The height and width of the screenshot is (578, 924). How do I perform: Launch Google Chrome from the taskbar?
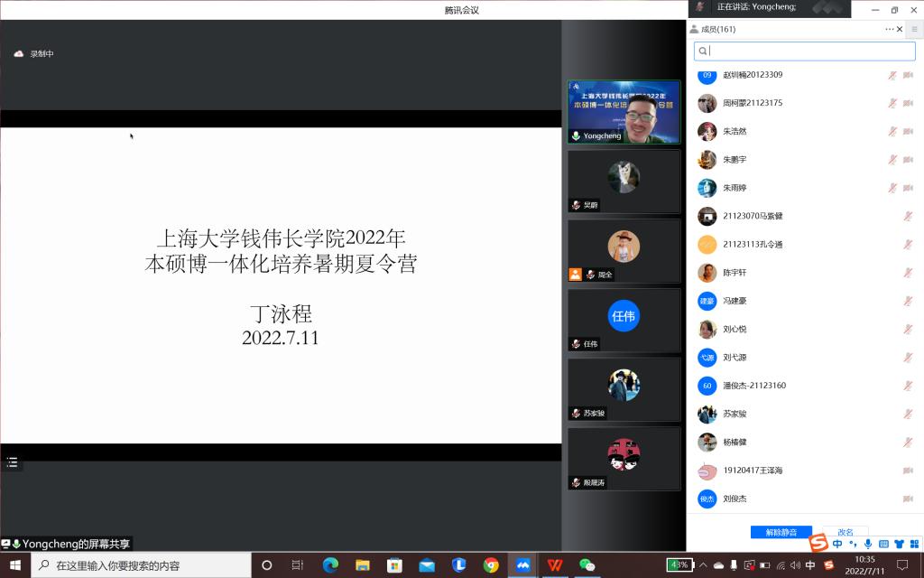(491, 565)
